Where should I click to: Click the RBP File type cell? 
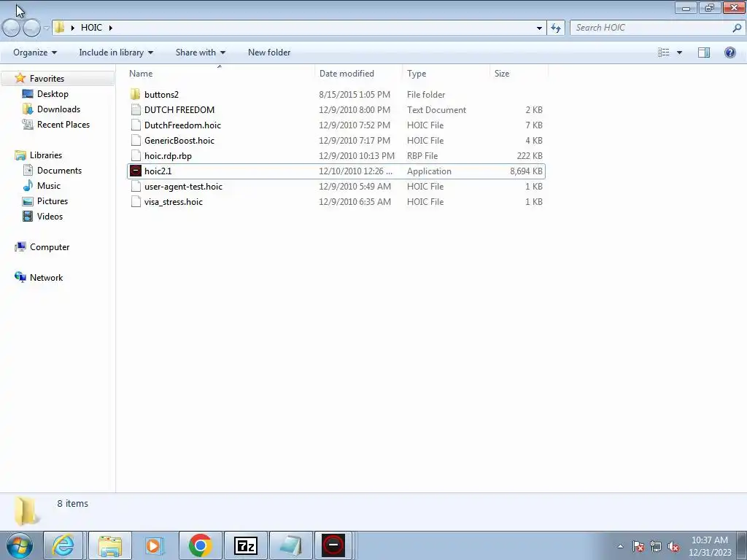[x=422, y=156]
